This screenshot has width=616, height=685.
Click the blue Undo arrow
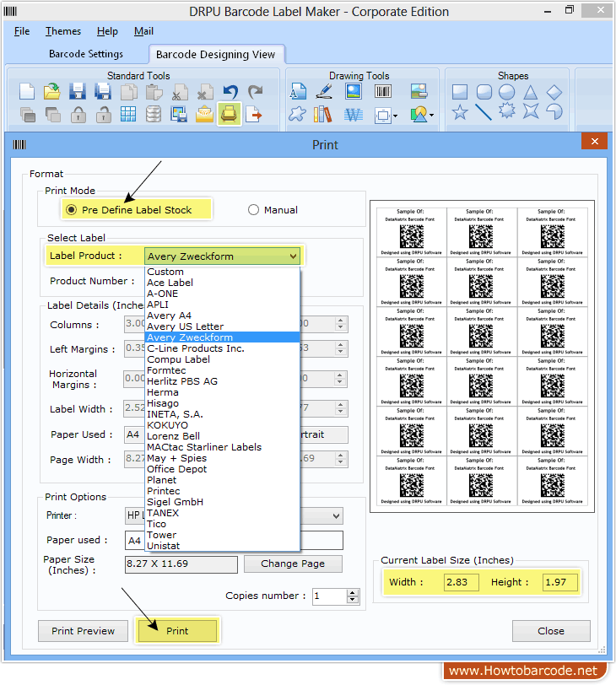(x=230, y=92)
